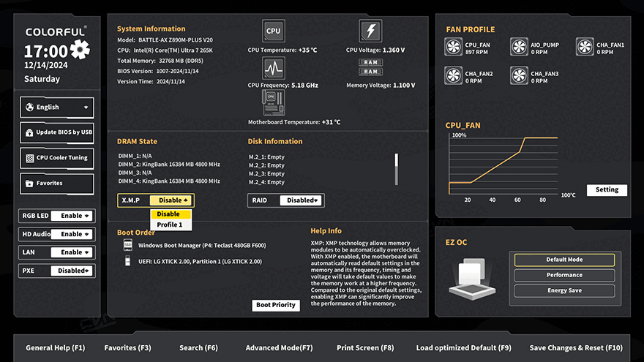Click DIMM_2: KingBank 16384 MB entry
The width and height of the screenshot is (644, 362).
tap(169, 164)
